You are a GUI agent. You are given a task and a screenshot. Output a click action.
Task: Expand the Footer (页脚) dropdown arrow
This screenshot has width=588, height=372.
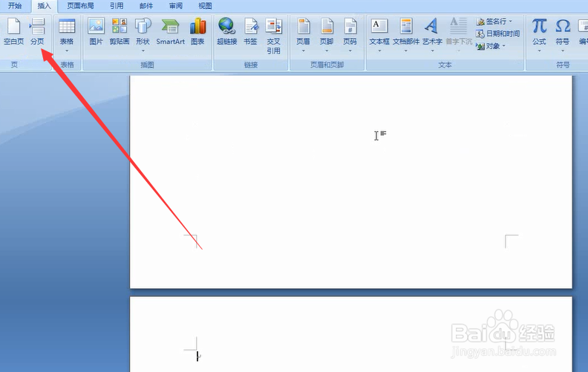tap(327, 50)
